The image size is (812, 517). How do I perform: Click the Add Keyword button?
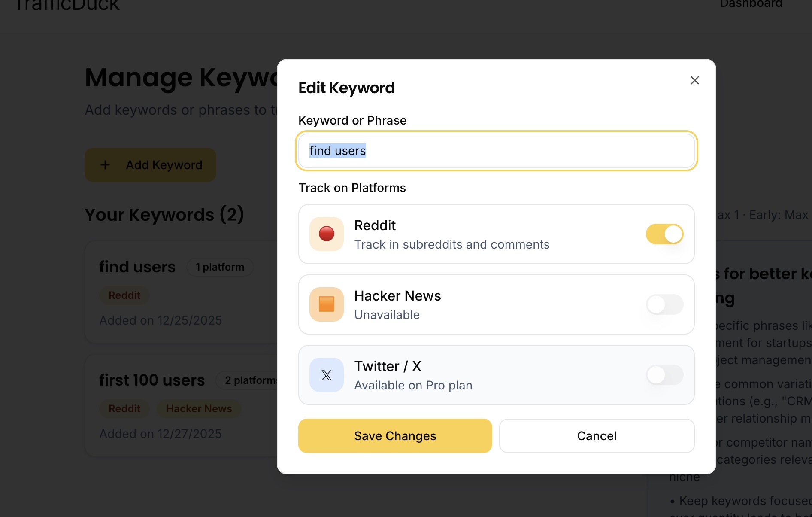[150, 165]
